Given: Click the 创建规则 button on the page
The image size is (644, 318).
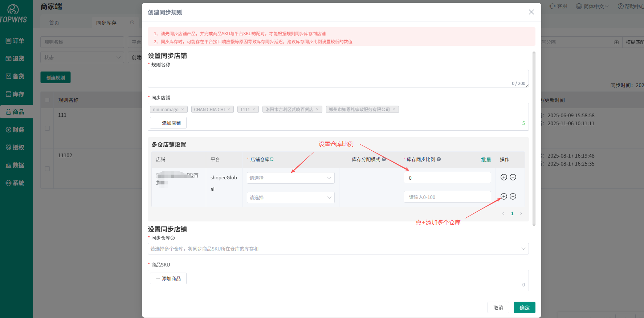Looking at the screenshot, I should click(x=56, y=77).
